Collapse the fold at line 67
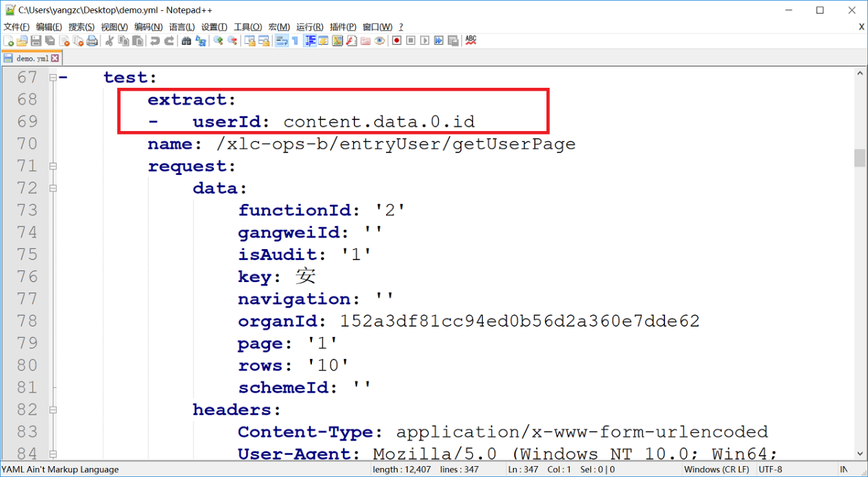 click(53, 78)
